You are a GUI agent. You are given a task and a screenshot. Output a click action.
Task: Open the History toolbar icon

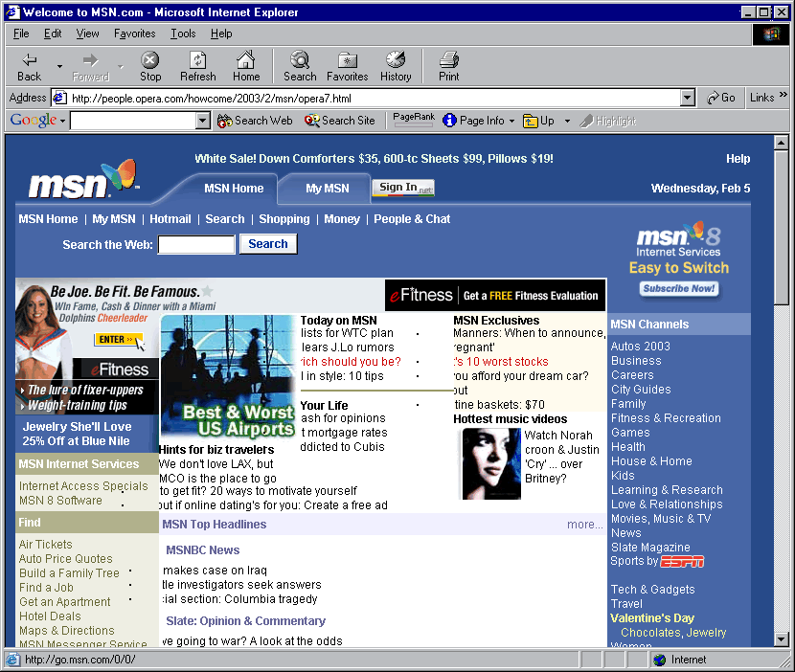[x=396, y=59]
